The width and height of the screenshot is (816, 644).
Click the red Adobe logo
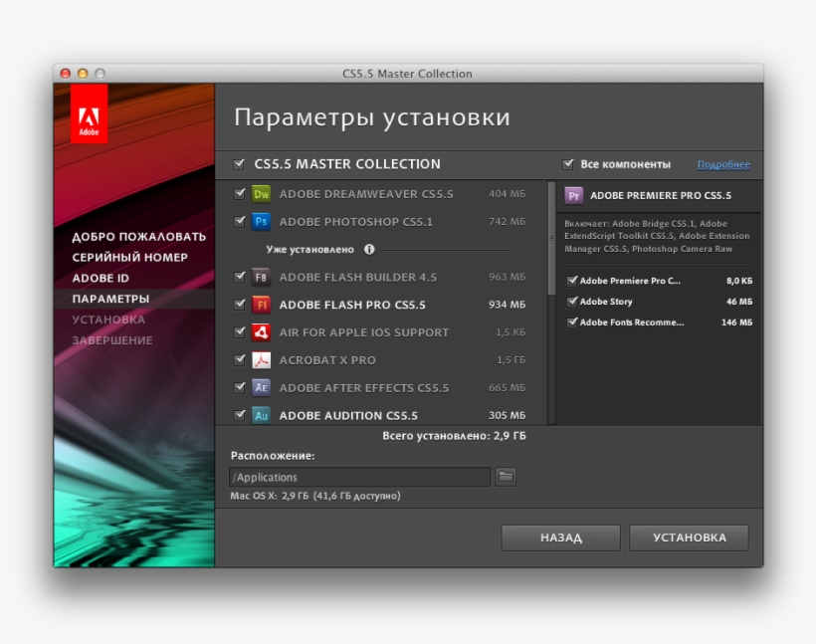point(92,116)
